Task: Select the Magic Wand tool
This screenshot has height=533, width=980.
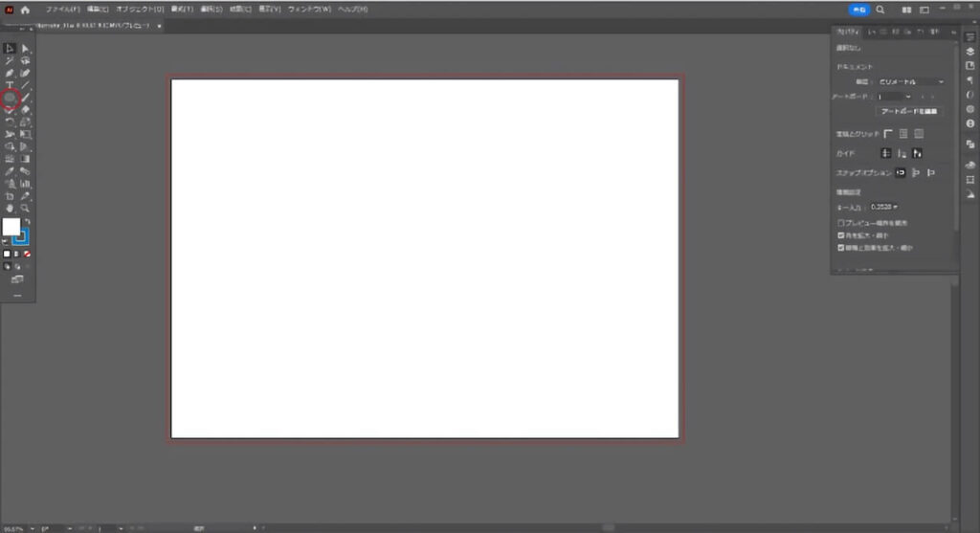Action: pos(10,60)
